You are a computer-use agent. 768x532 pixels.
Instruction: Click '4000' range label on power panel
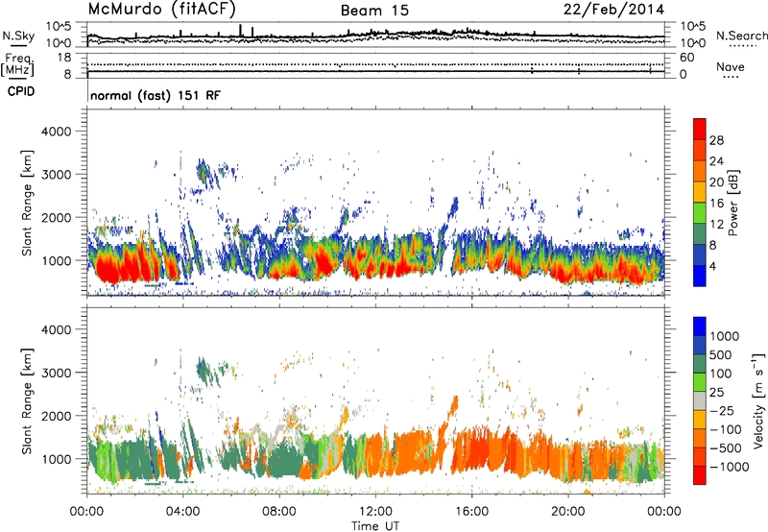tap(57, 132)
